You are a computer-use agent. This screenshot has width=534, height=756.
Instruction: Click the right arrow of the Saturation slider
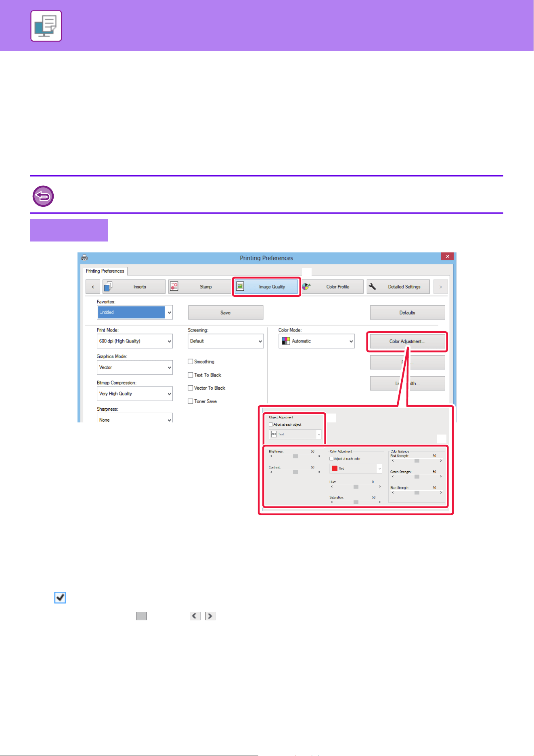point(380,502)
